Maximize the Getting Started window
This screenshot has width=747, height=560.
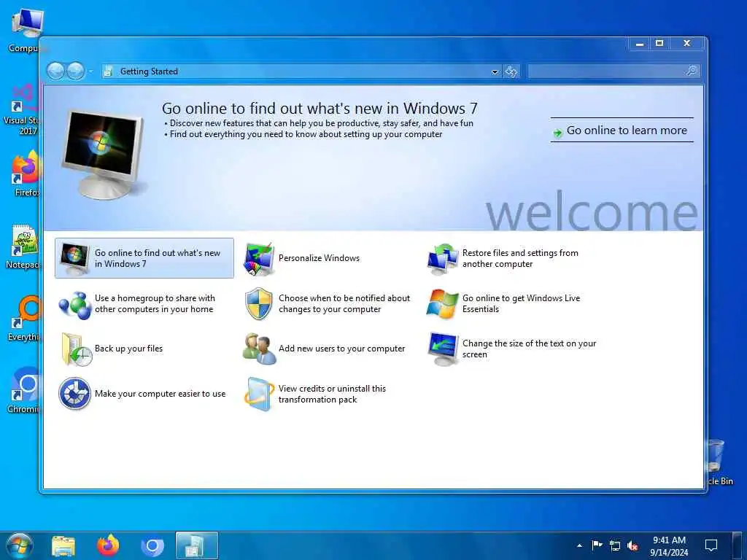click(x=659, y=43)
